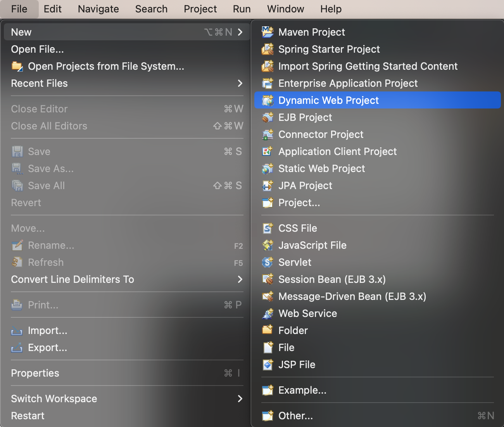Click the JavaScript File icon
The width and height of the screenshot is (504, 427).
click(268, 245)
